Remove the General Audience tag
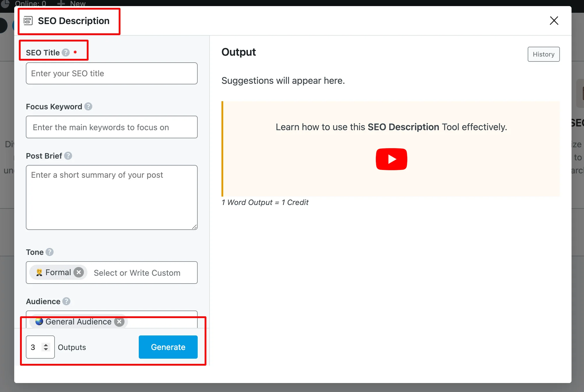The height and width of the screenshot is (392, 584). (x=119, y=322)
